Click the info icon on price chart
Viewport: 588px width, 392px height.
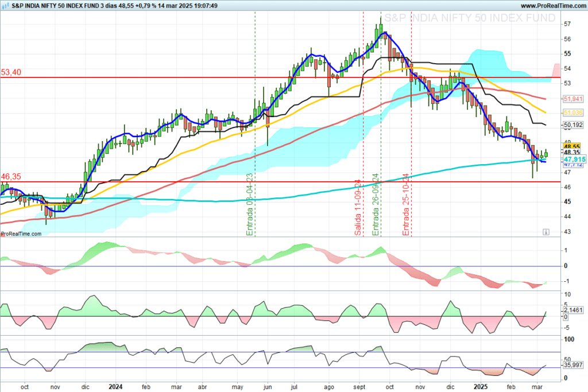tap(546, 232)
